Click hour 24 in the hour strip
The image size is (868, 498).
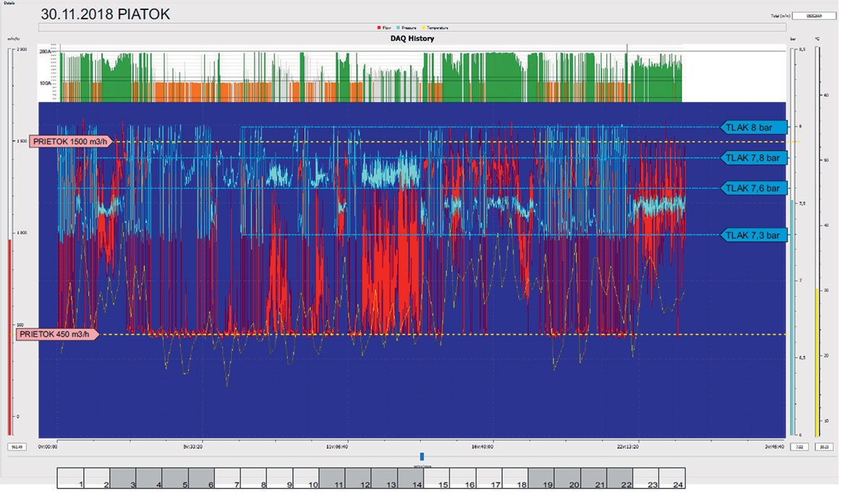tap(671, 478)
